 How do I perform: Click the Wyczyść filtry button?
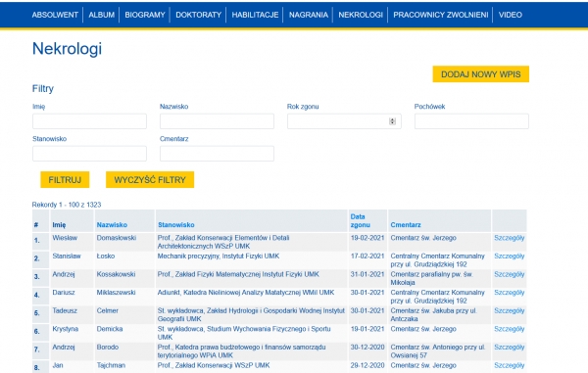point(150,180)
